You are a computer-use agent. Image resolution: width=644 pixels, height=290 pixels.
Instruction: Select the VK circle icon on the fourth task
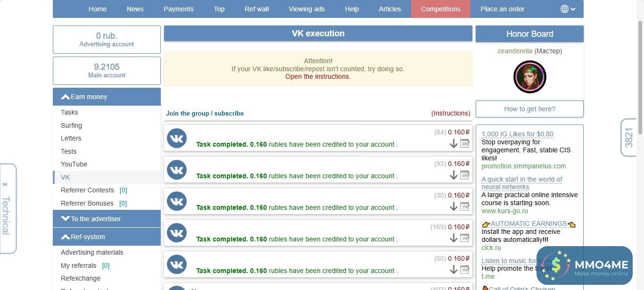pyautogui.click(x=176, y=233)
